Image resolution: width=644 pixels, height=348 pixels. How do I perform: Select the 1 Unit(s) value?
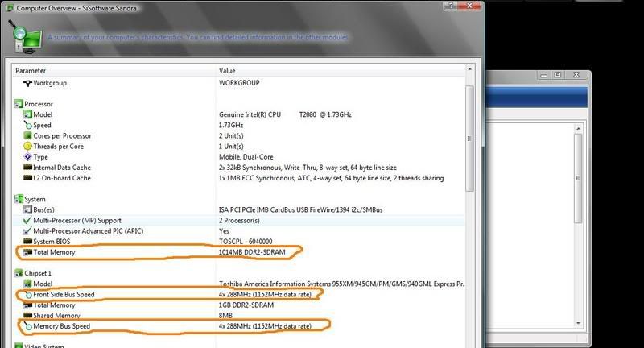click(231, 147)
